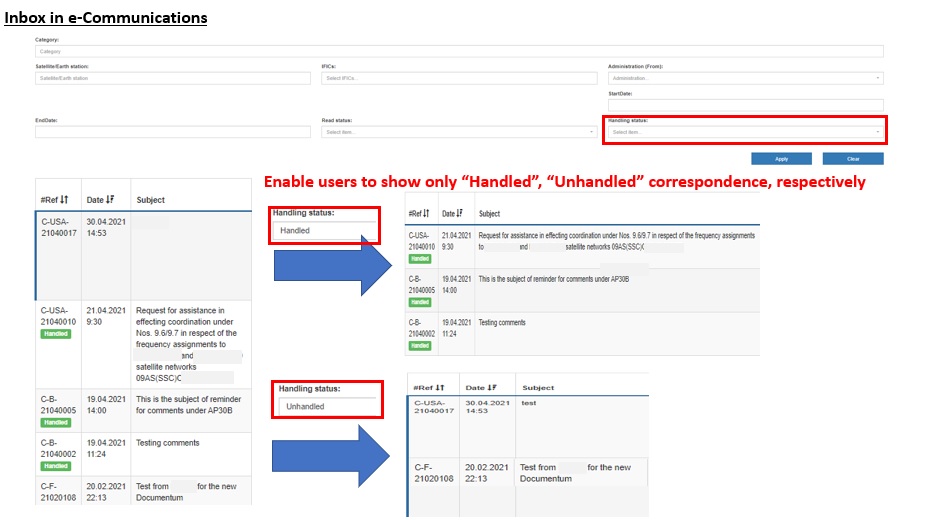The image size is (938, 520).
Task: Click Date sort icon in Handled results table
Action: point(464,213)
